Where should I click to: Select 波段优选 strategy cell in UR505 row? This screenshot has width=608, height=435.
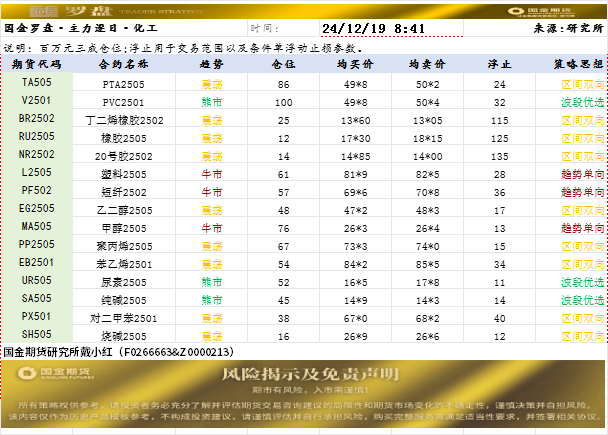571,282
